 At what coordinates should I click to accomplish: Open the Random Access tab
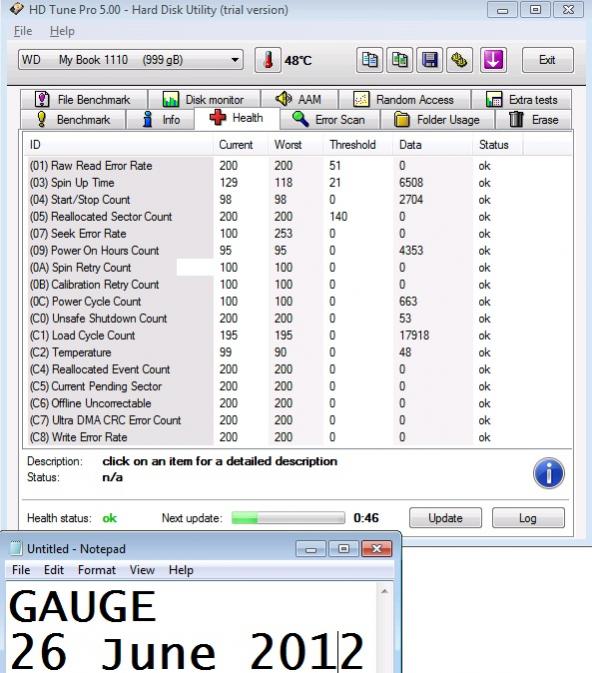[x=404, y=100]
